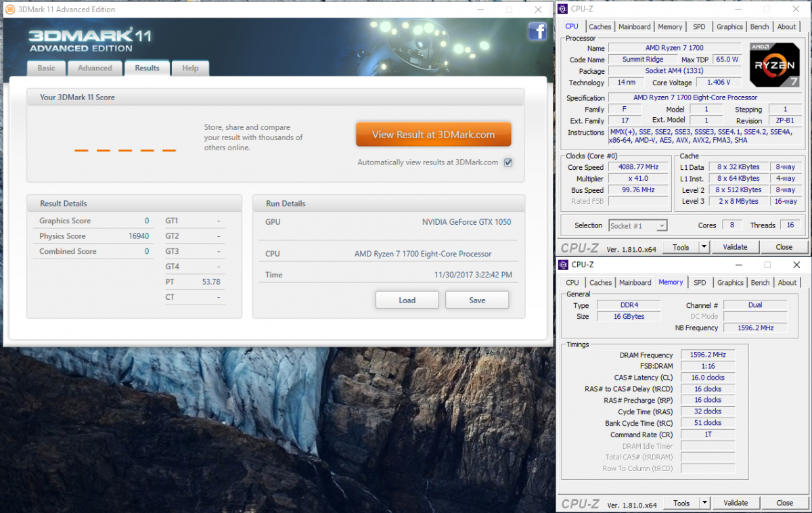This screenshot has height=513, width=812.
Task: Expand the Tools dropdown arrow in the CPU-tab CPU-Z window
Action: (x=704, y=247)
